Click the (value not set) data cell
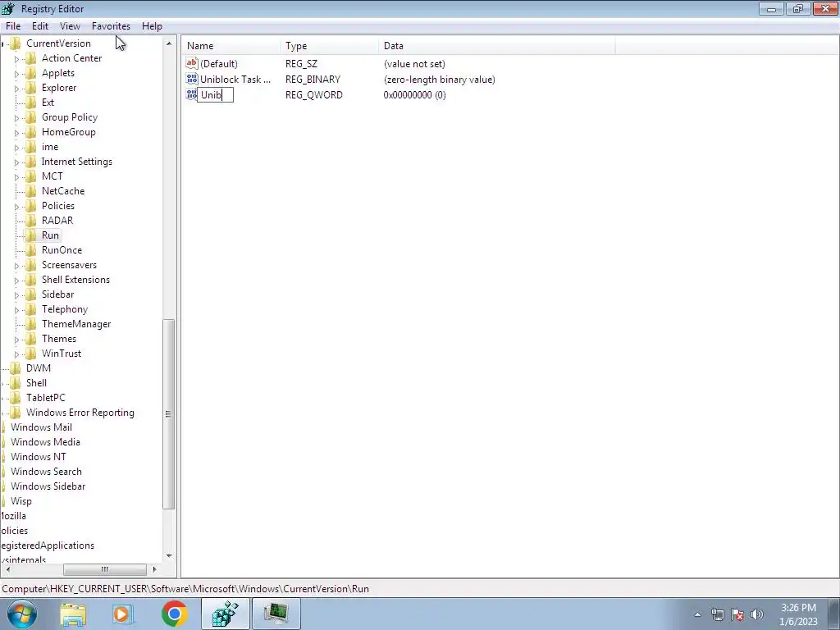The width and height of the screenshot is (840, 630). tap(414, 64)
